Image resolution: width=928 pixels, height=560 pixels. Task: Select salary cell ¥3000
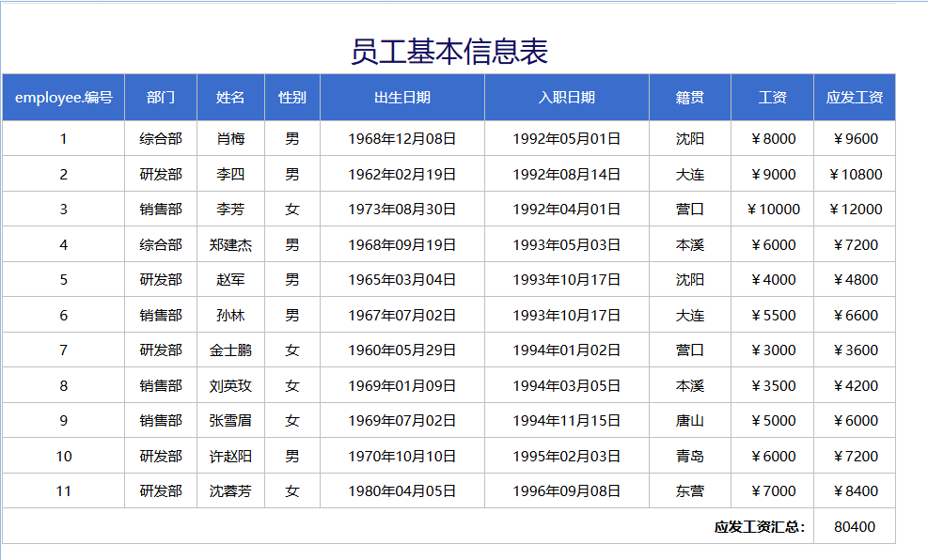click(772, 350)
